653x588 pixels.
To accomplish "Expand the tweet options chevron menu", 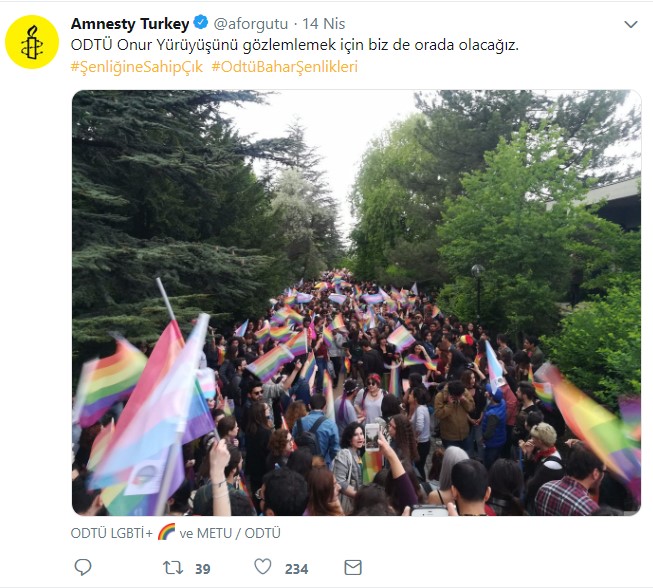I will [631, 25].
